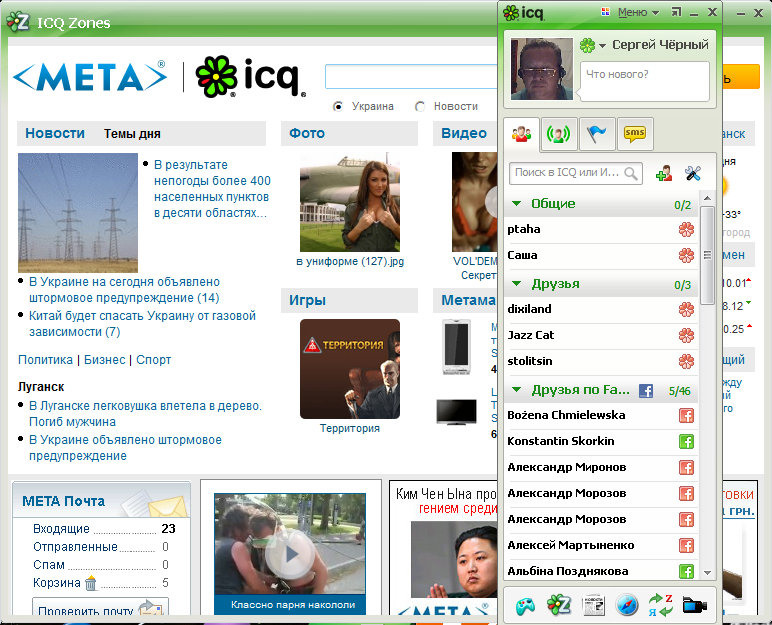This screenshot has height=625, width=772.
Task: Open the Политика link
Action: coord(45,360)
